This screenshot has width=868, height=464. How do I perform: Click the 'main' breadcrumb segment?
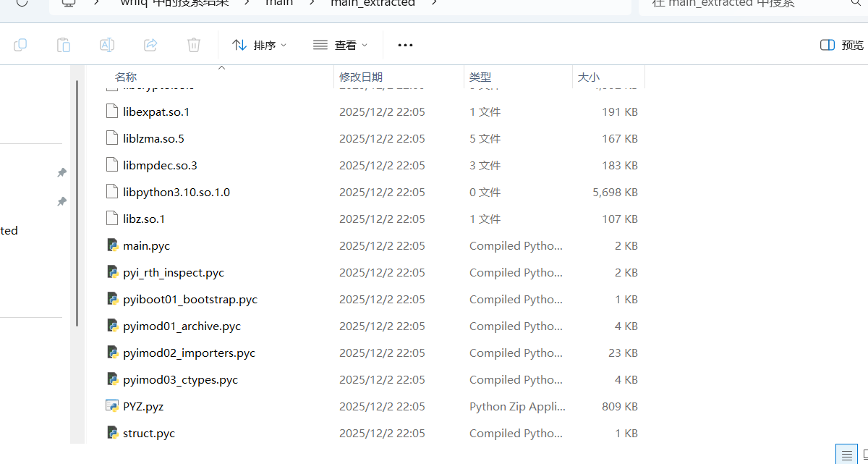coord(279,3)
